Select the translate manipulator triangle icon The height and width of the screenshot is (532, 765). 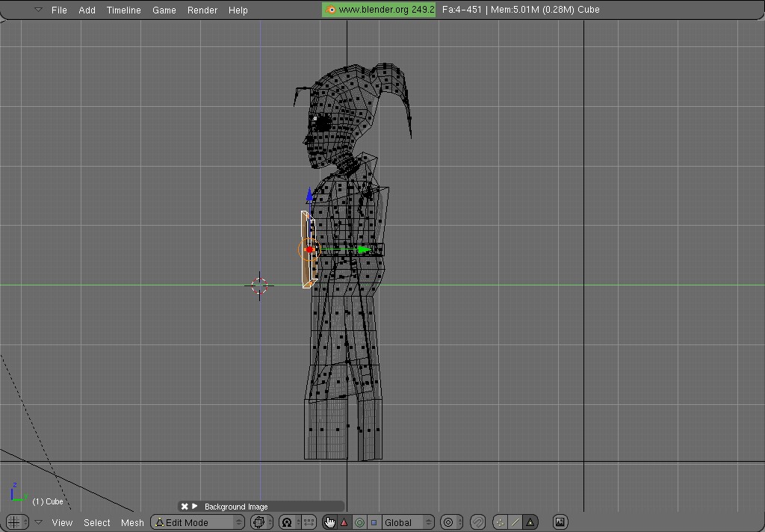[344, 522]
